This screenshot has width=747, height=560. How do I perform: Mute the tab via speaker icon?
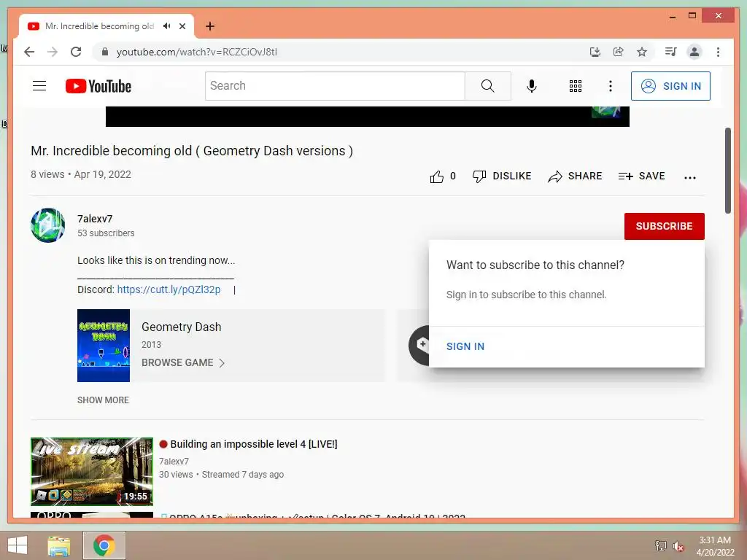[166, 26]
